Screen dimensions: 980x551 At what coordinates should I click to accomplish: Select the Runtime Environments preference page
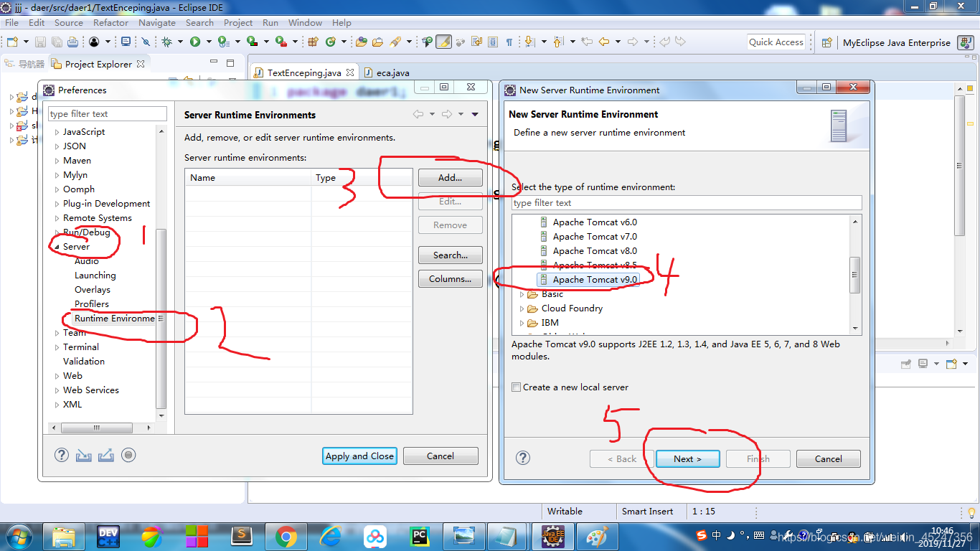click(114, 319)
